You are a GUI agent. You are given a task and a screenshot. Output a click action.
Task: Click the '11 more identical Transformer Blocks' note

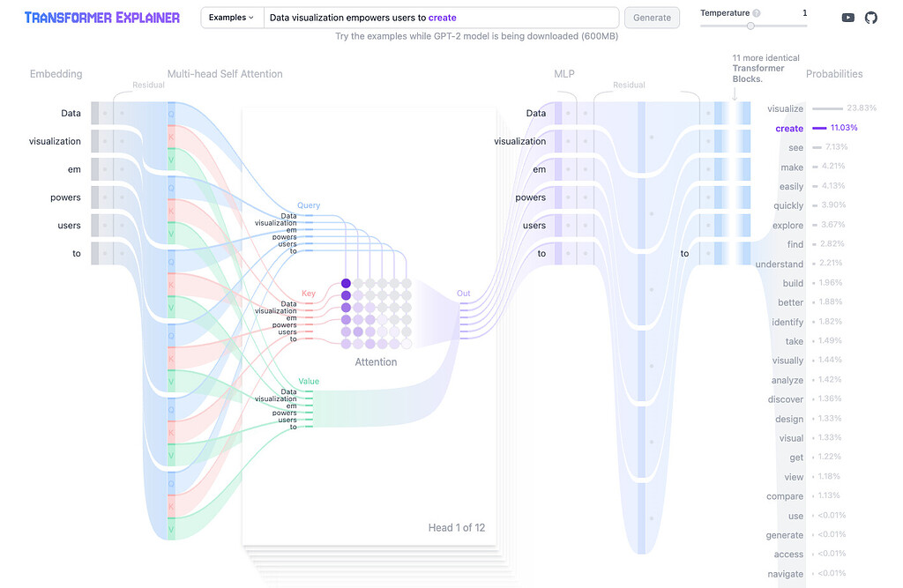coord(765,69)
